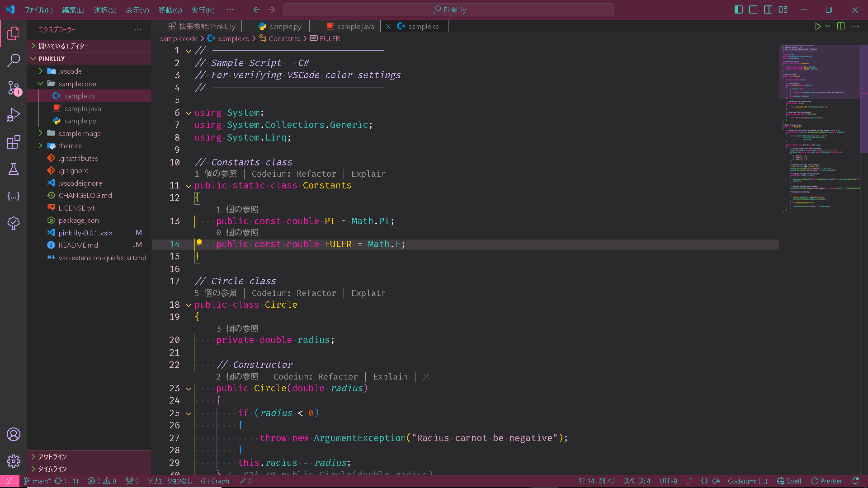Open the 表示(V) menu
This screenshot has width=868, height=488.
[x=137, y=9]
